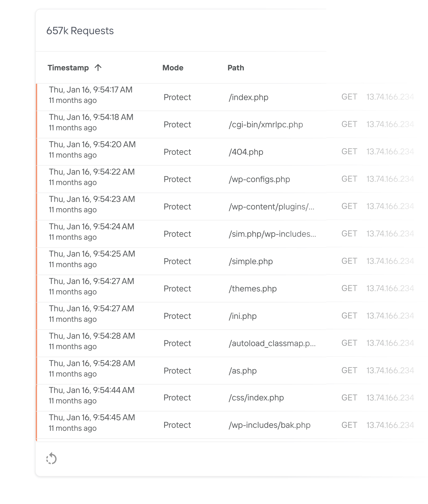Select the /ini.php path entry

point(243,316)
